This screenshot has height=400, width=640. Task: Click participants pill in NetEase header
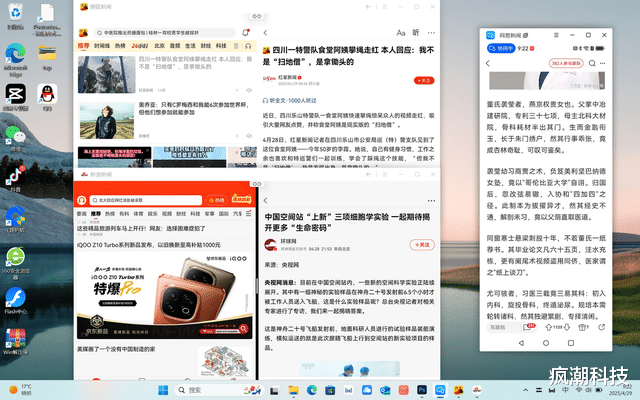click(x=566, y=63)
